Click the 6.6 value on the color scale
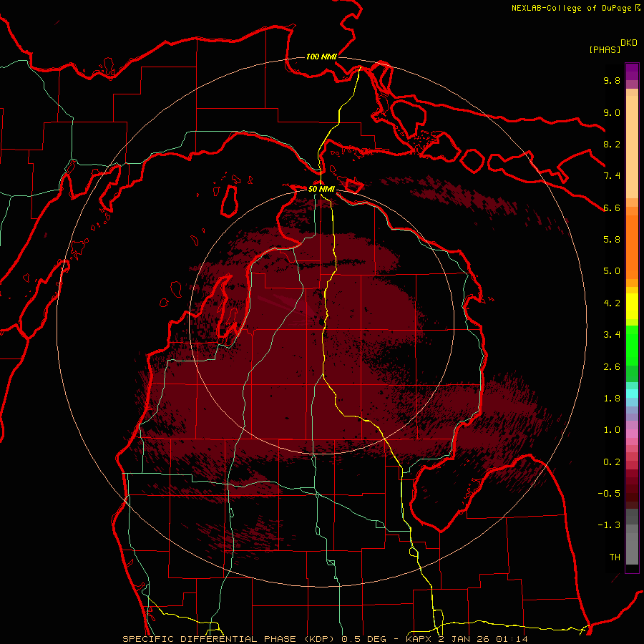 (x=612, y=208)
